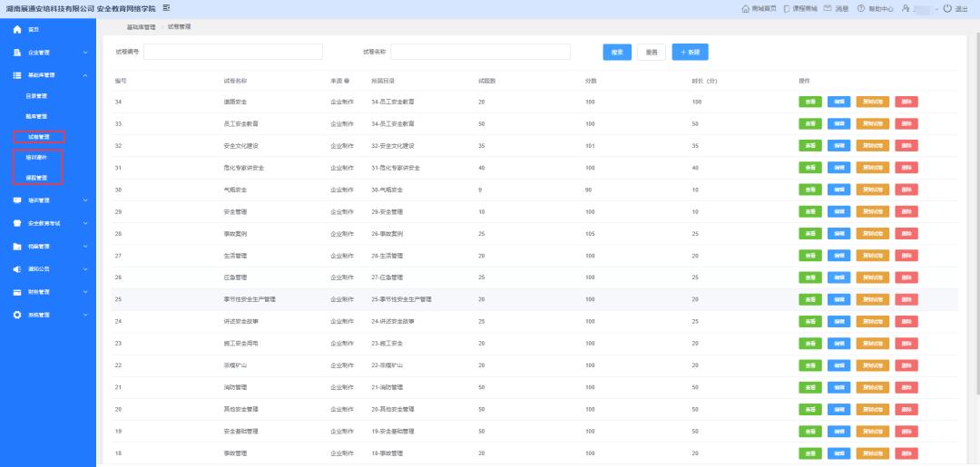The image size is (980, 467).
Task: Open 帮助中心 question mark icon
Action: click(860, 8)
